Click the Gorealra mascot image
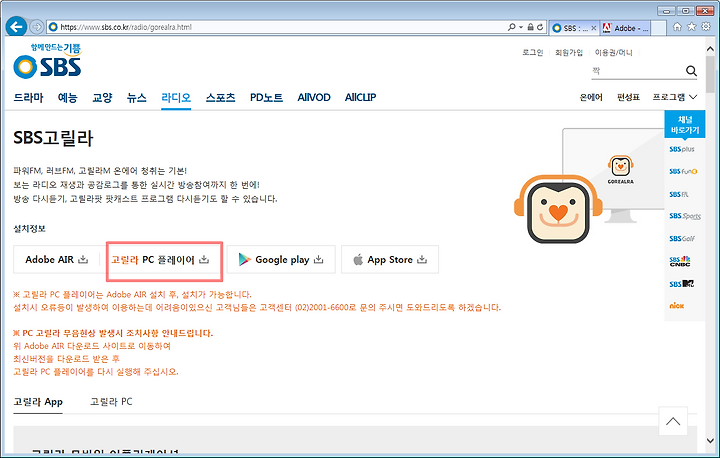Image resolution: width=720 pixels, height=458 pixels. point(558,209)
